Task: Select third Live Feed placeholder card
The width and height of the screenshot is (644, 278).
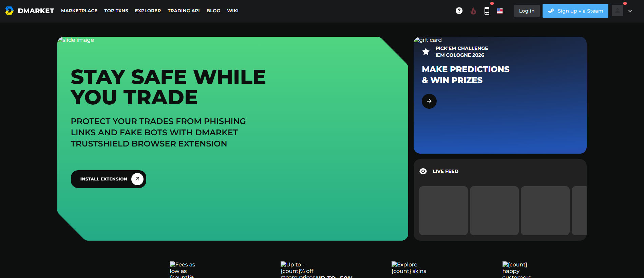Action: coord(545,211)
